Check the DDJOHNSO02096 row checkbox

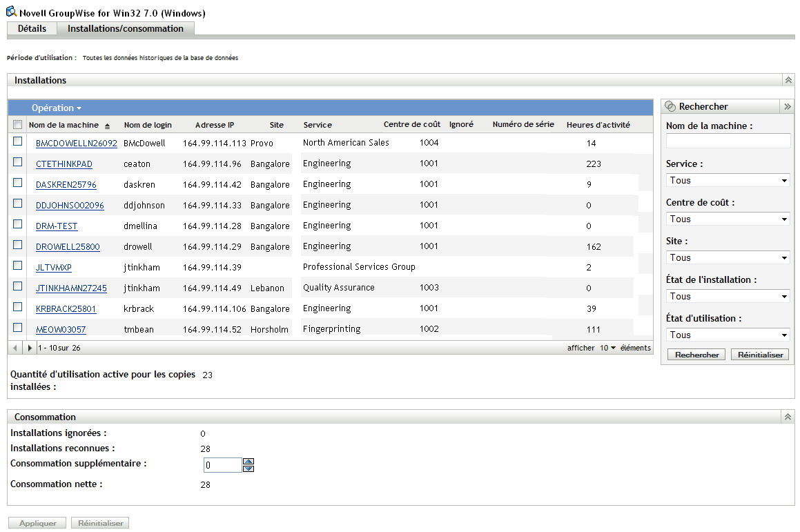tap(18, 203)
